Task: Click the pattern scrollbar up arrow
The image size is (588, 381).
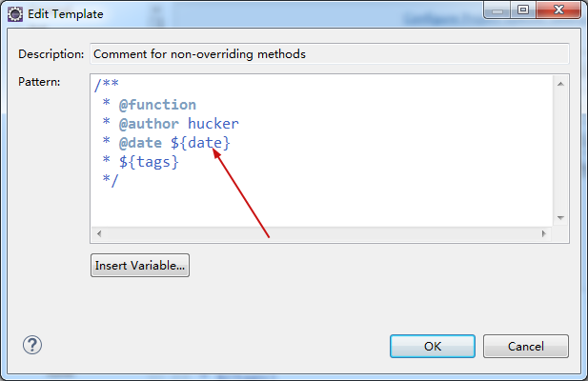Action: pos(562,85)
